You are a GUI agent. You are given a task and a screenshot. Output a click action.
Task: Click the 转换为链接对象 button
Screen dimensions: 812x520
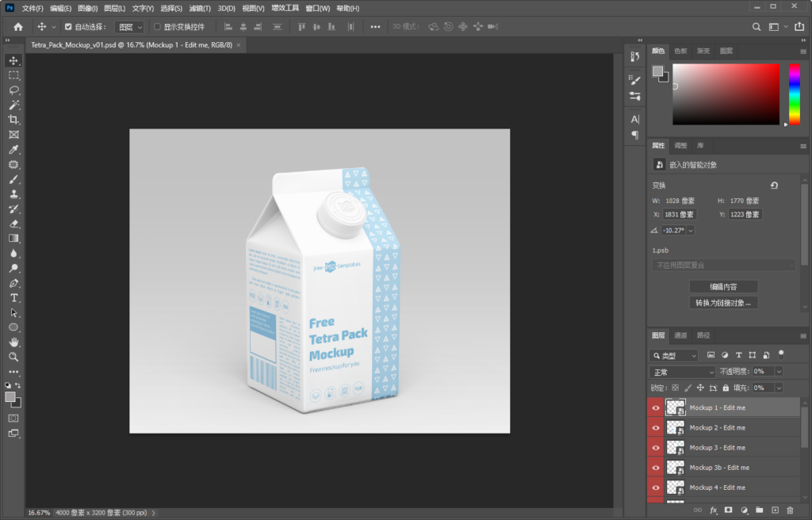[x=723, y=303]
